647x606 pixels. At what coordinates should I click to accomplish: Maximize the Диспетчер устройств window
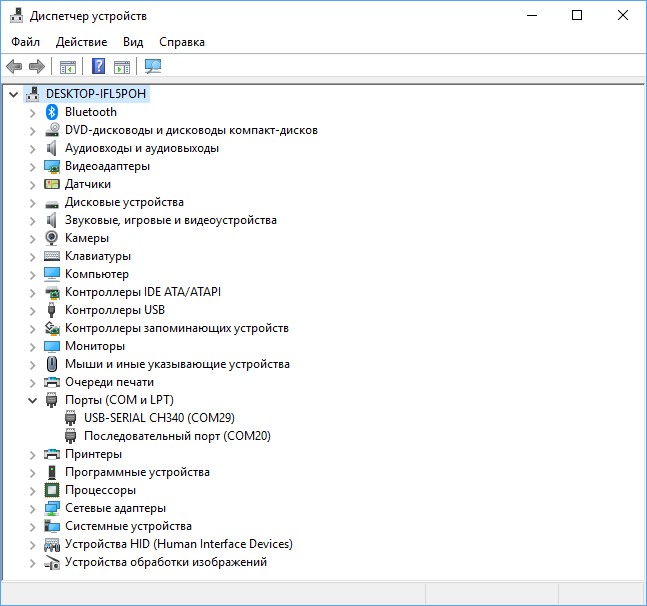pyautogui.click(x=577, y=15)
